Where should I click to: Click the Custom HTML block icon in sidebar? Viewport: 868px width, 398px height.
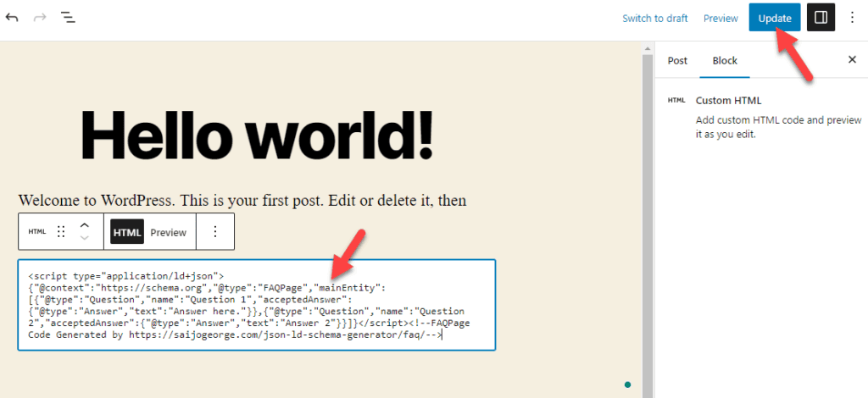click(x=676, y=101)
